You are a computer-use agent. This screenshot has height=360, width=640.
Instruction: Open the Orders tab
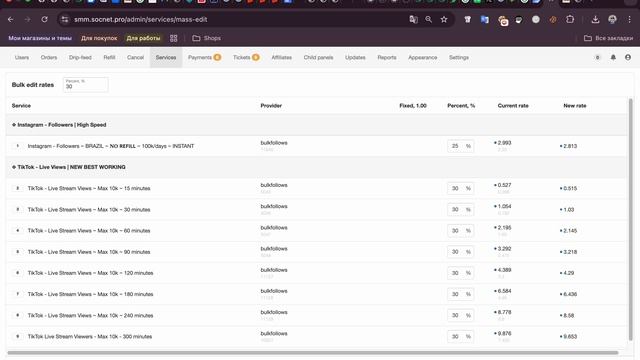click(x=49, y=58)
